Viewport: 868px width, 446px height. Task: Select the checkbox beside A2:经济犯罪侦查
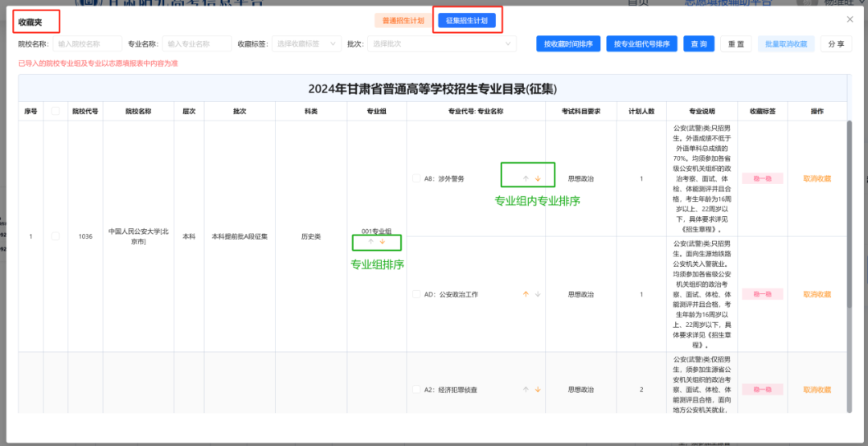(416, 390)
